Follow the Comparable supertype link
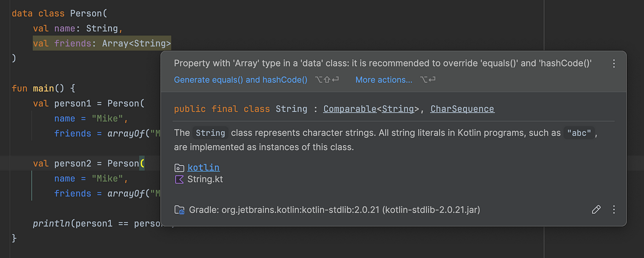This screenshot has width=644, height=258. 350,109
